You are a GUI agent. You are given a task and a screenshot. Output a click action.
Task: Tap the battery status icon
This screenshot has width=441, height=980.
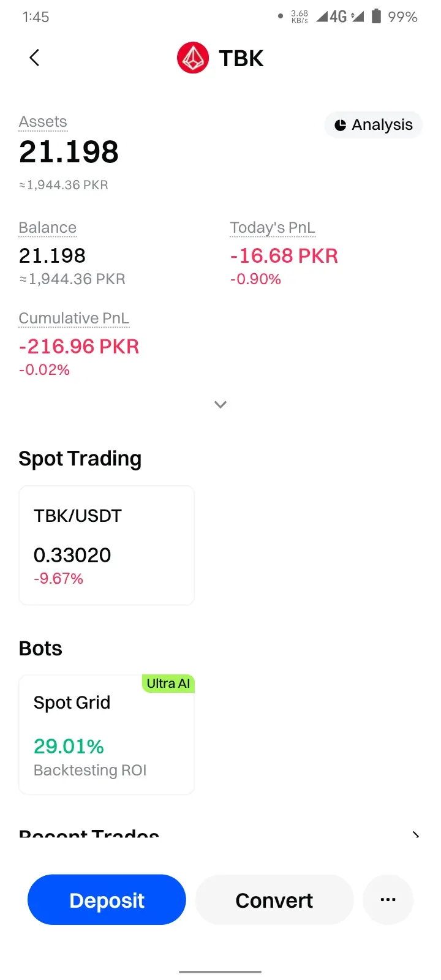point(377,17)
